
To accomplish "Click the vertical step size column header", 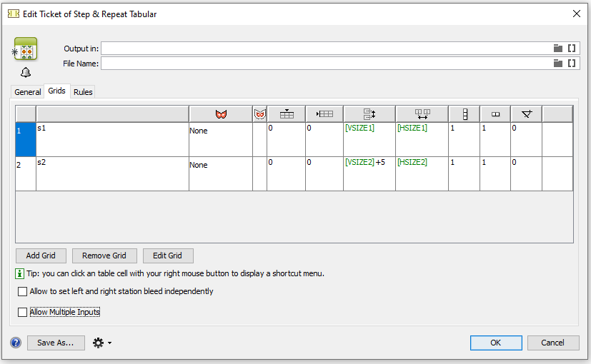I will pyautogui.click(x=369, y=114).
